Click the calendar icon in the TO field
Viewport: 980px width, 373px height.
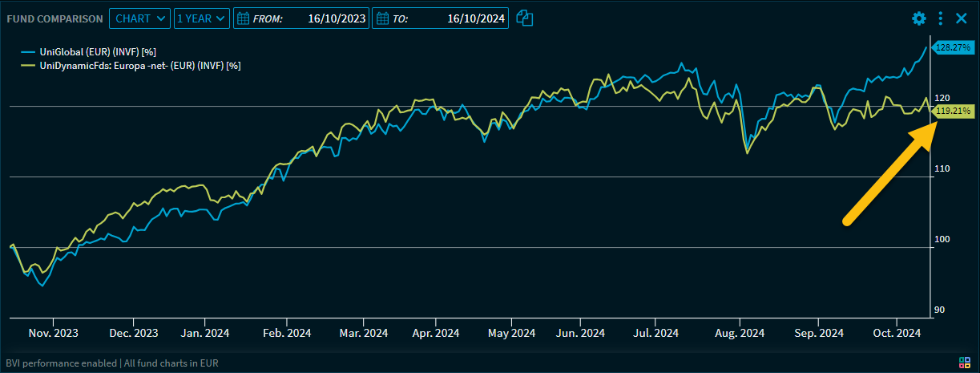383,18
